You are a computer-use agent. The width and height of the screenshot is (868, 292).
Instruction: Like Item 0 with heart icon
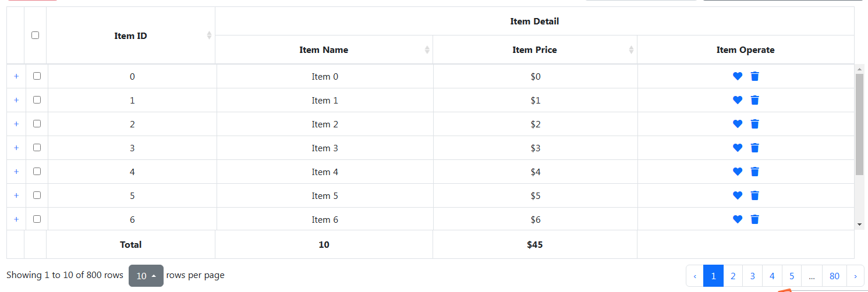click(x=737, y=76)
